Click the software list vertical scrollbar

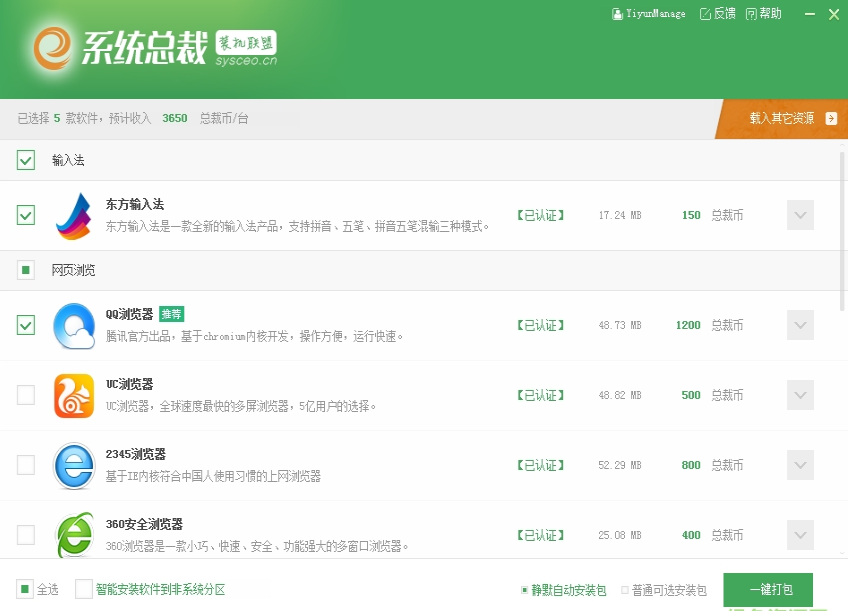tap(842, 230)
